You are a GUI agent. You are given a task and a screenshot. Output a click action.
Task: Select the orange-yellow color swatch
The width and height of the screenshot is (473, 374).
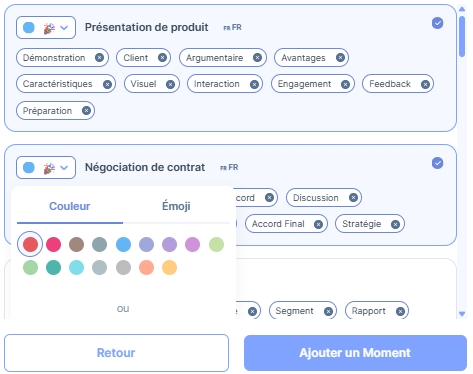(169, 267)
